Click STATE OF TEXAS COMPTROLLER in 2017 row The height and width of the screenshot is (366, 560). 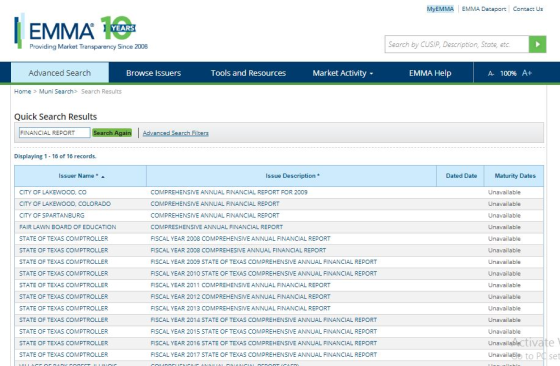tap(64, 355)
